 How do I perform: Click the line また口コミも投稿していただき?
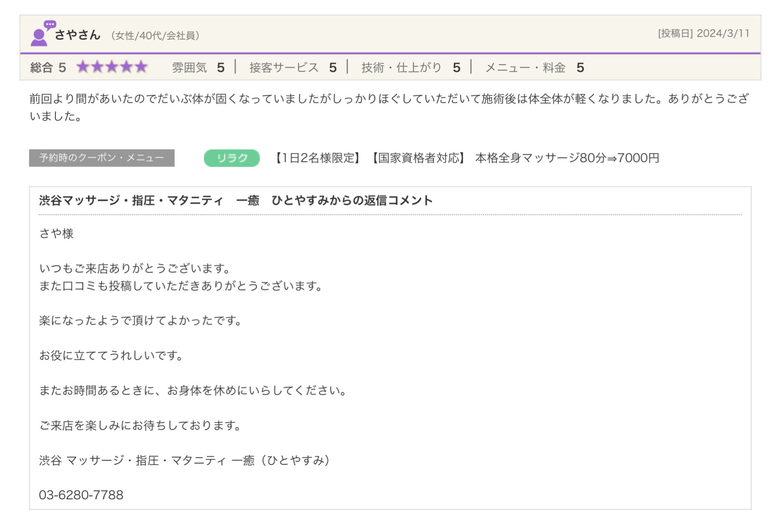[181, 286]
